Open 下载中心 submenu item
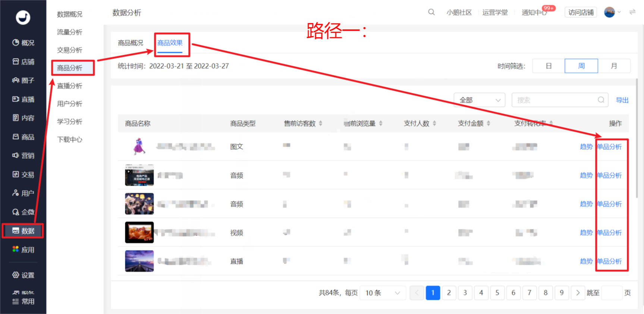Image resolution: width=644 pixels, height=314 pixels. point(70,139)
